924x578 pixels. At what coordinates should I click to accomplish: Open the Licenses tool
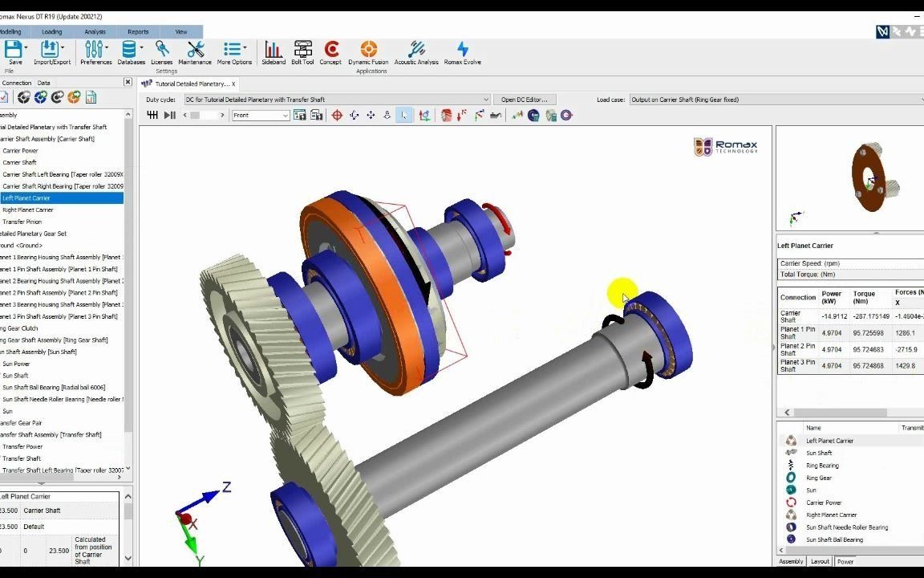tap(161, 52)
